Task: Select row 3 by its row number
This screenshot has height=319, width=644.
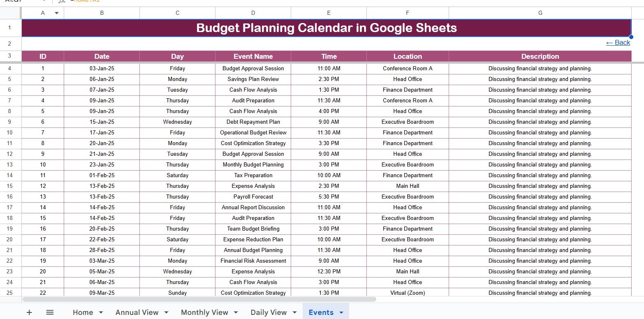Action: point(9,56)
